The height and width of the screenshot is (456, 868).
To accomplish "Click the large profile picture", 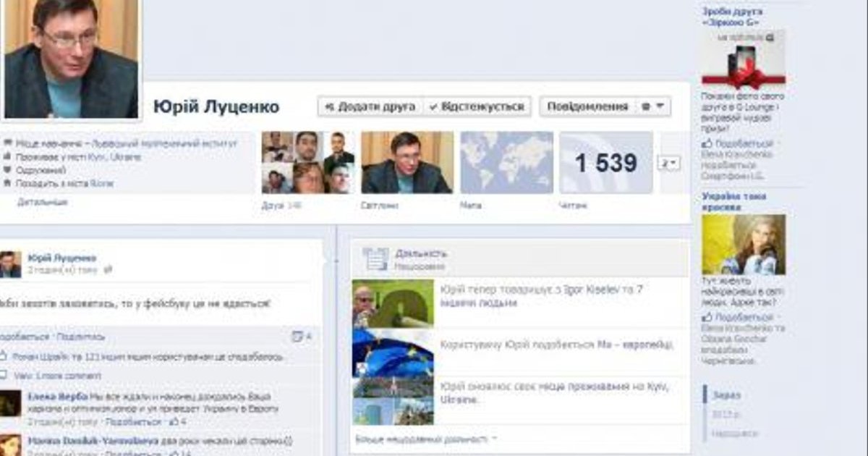I will pyautogui.click(x=70, y=58).
